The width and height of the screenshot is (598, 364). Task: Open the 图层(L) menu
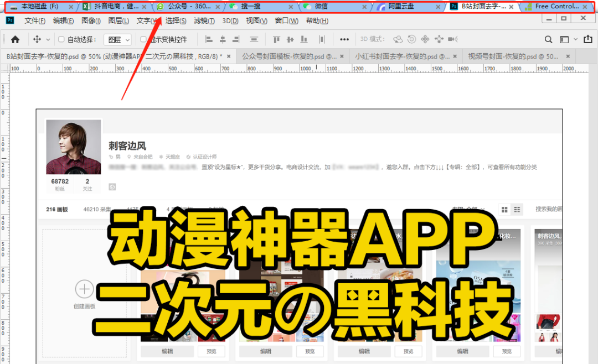(118, 21)
